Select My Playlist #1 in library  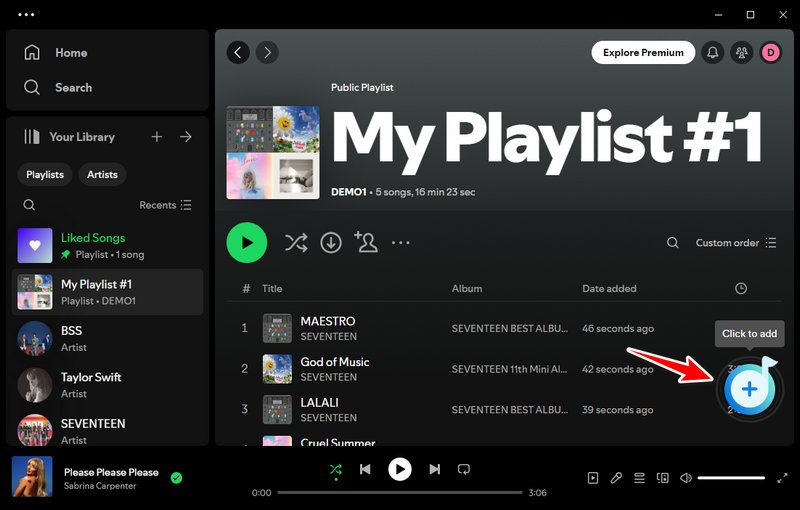(x=107, y=292)
